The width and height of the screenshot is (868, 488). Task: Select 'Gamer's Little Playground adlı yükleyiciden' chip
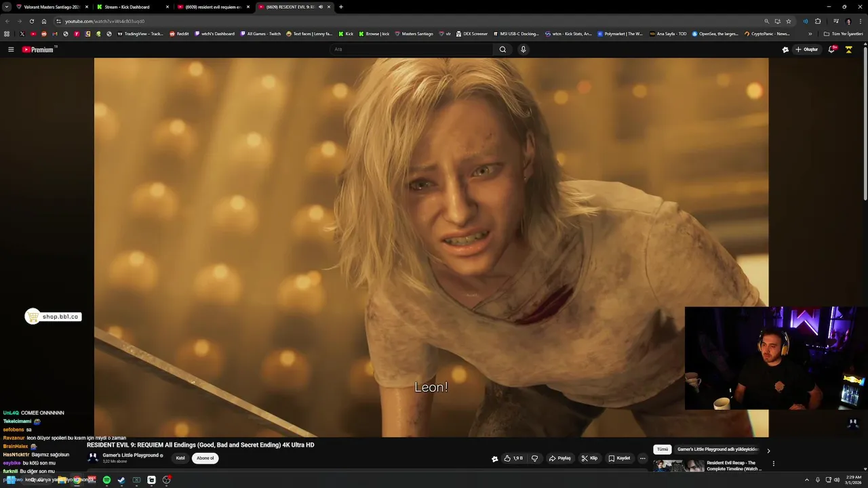pyautogui.click(x=717, y=449)
